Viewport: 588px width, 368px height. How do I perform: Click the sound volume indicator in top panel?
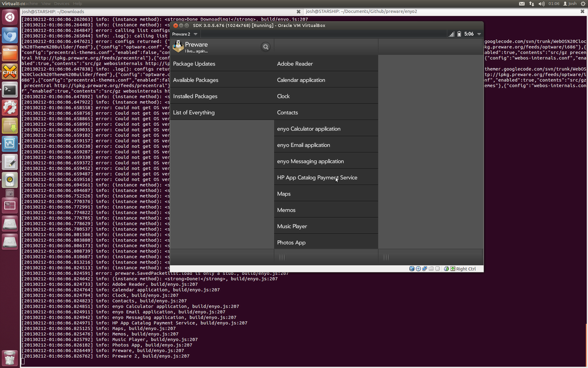[541, 3]
